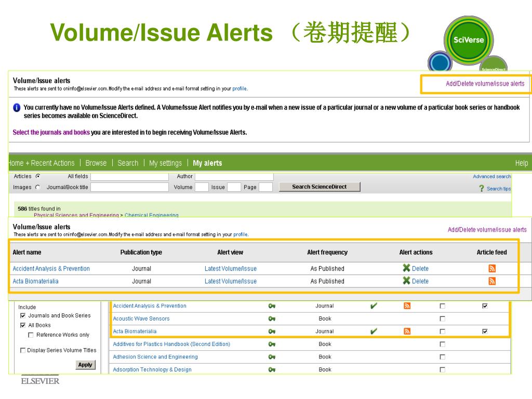Open Accident Analysis & Prevention alert name link
Viewport: 532px width, 399px height.
coord(51,269)
